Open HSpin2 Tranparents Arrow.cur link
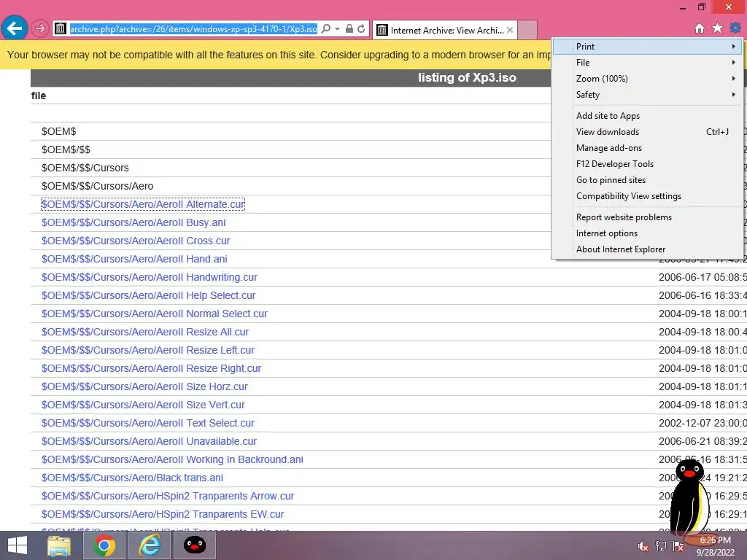747x560 pixels. point(168,496)
